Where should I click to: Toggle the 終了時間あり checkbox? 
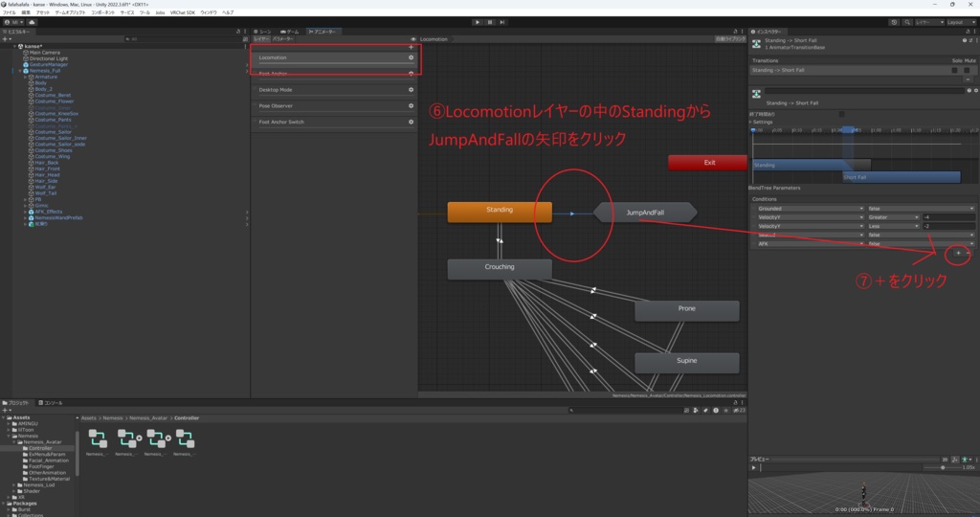coord(841,114)
